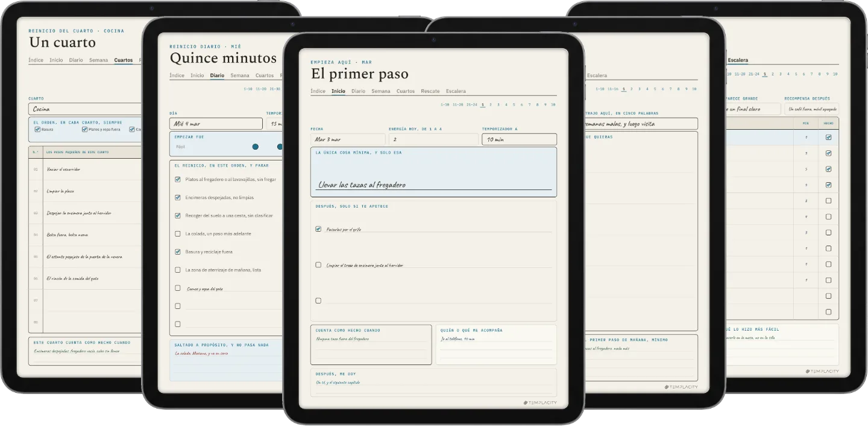The width and height of the screenshot is (868, 426).
Task: Open bold Escalera tab on rightmost tablet
Action: click(x=738, y=60)
